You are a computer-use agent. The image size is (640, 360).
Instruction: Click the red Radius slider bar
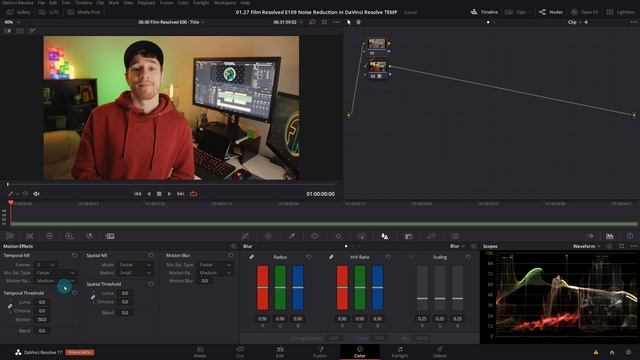(262, 288)
